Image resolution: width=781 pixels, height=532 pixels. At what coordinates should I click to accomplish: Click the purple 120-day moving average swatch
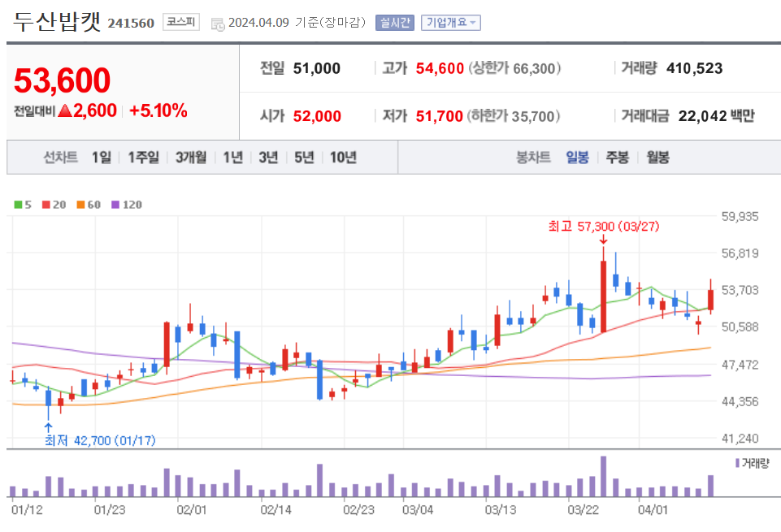click(x=115, y=205)
